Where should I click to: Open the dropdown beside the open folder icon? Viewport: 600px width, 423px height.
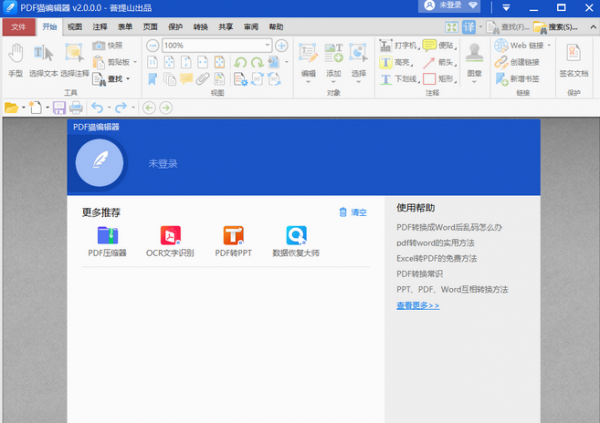pos(24,108)
